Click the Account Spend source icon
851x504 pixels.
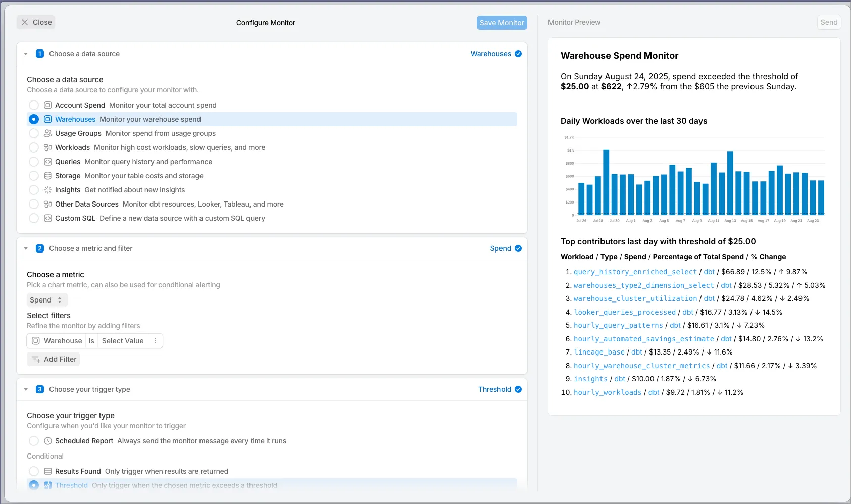tap(48, 105)
